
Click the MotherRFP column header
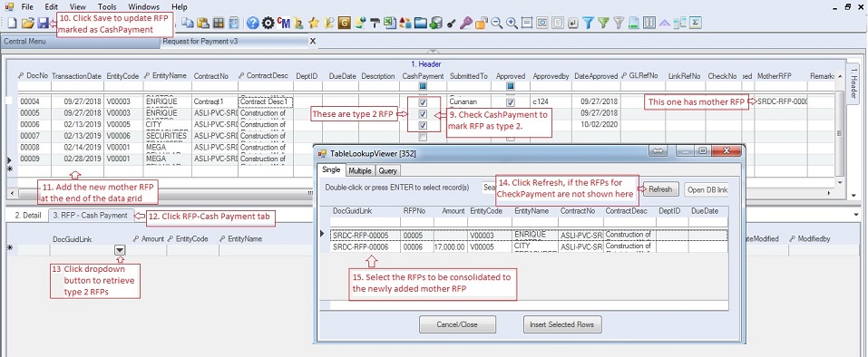point(774,76)
